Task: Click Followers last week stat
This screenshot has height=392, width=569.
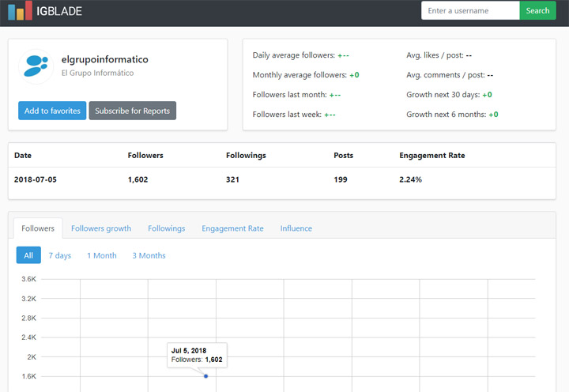Action: tap(294, 115)
